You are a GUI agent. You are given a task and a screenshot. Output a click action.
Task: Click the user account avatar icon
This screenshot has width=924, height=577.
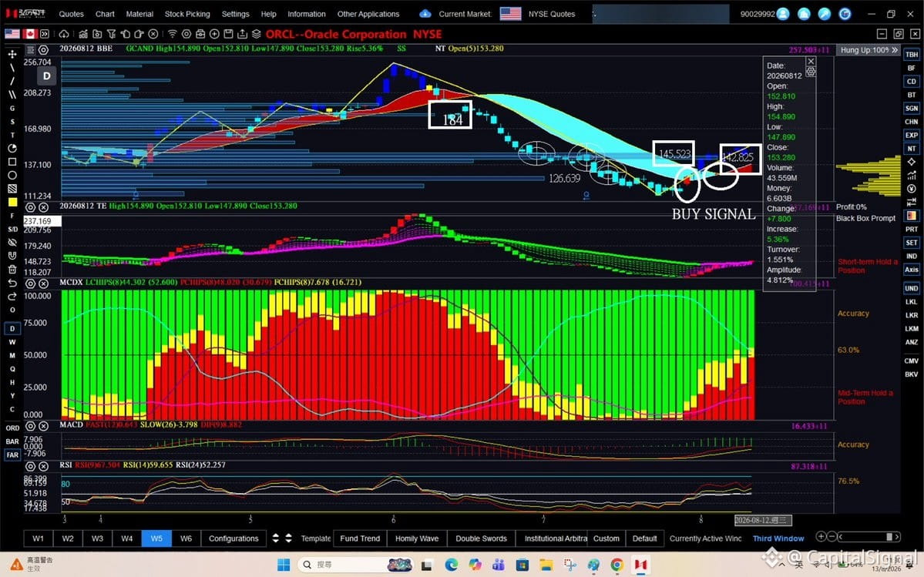782,14
